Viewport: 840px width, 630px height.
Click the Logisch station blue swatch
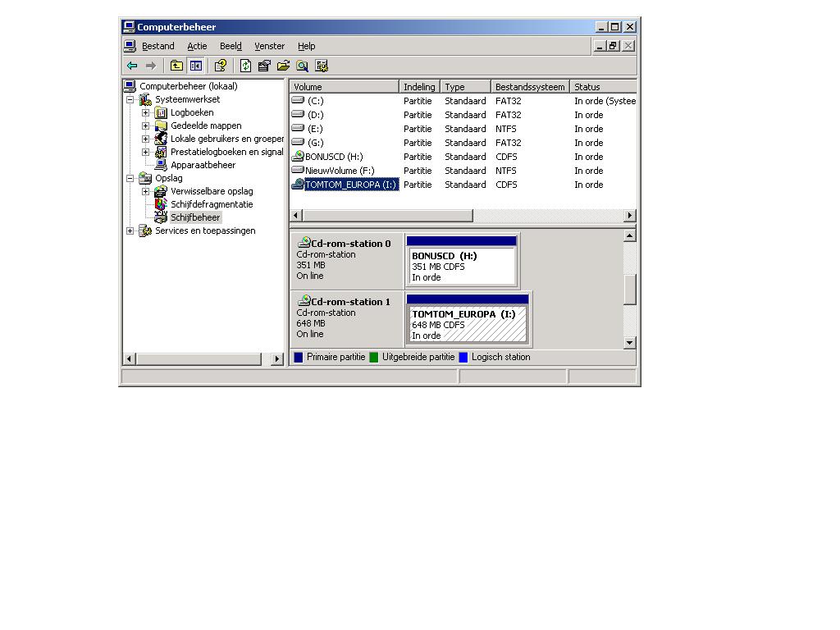tap(463, 358)
